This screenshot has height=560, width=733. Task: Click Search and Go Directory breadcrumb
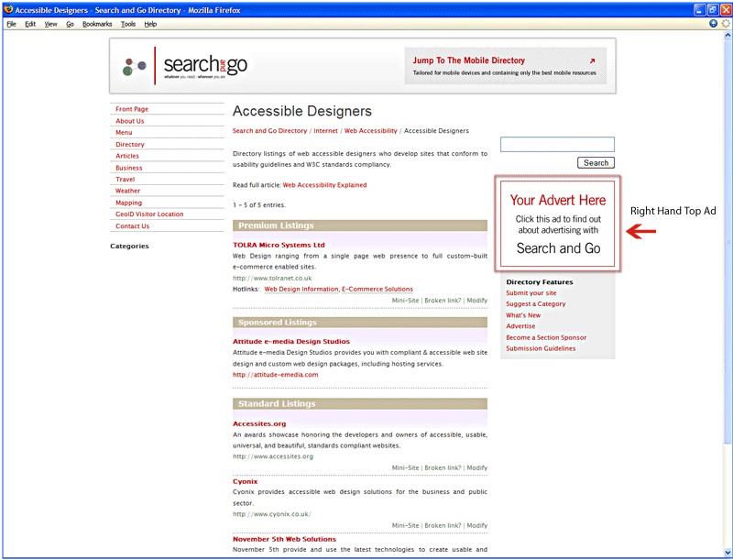(269, 131)
